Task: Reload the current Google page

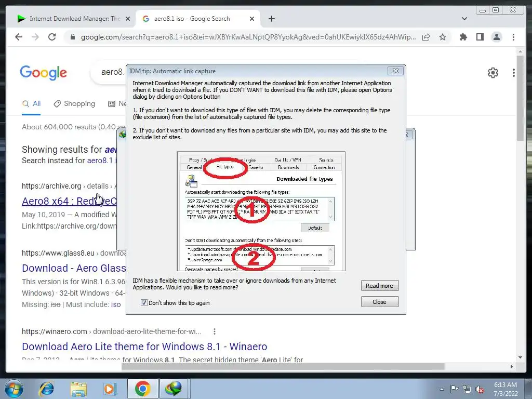Action: click(x=52, y=37)
